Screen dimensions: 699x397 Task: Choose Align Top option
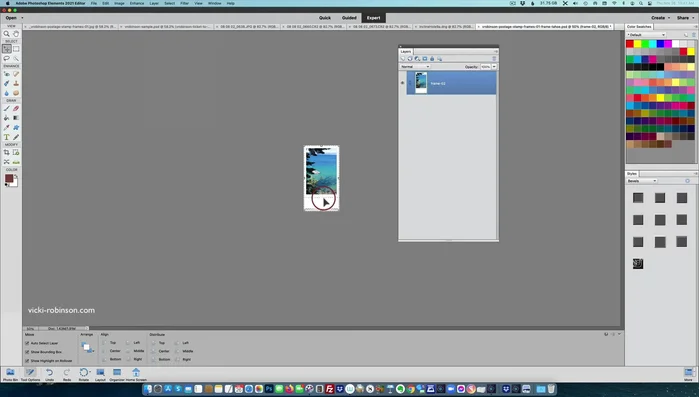pyautogui.click(x=109, y=343)
